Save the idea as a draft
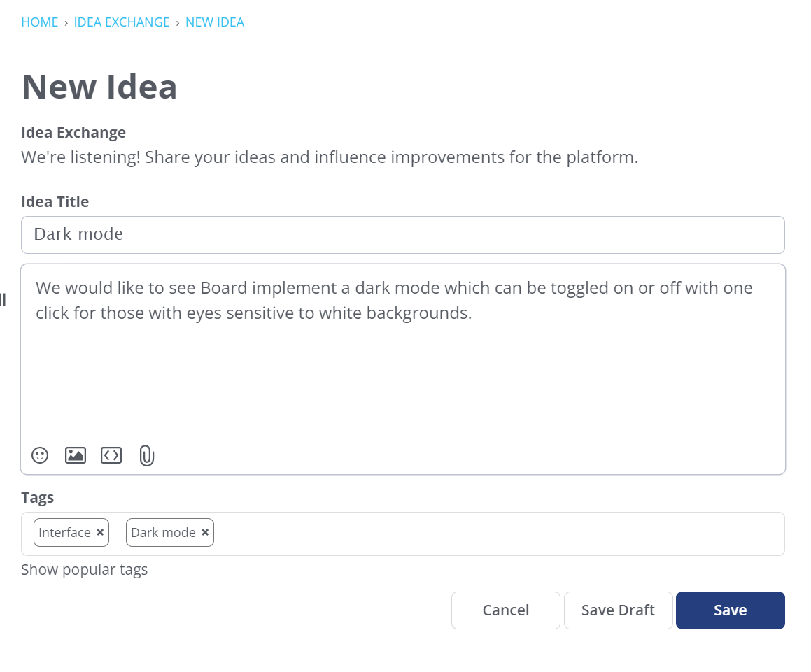 pos(618,610)
